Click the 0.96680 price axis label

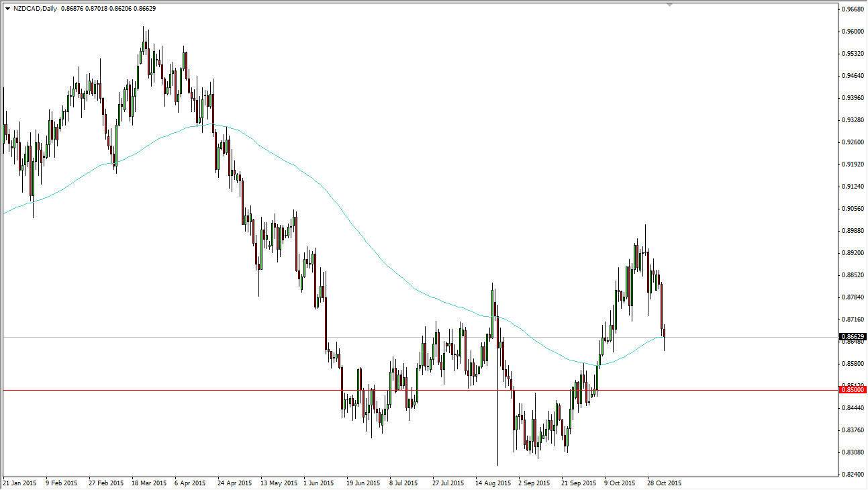click(x=851, y=9)
